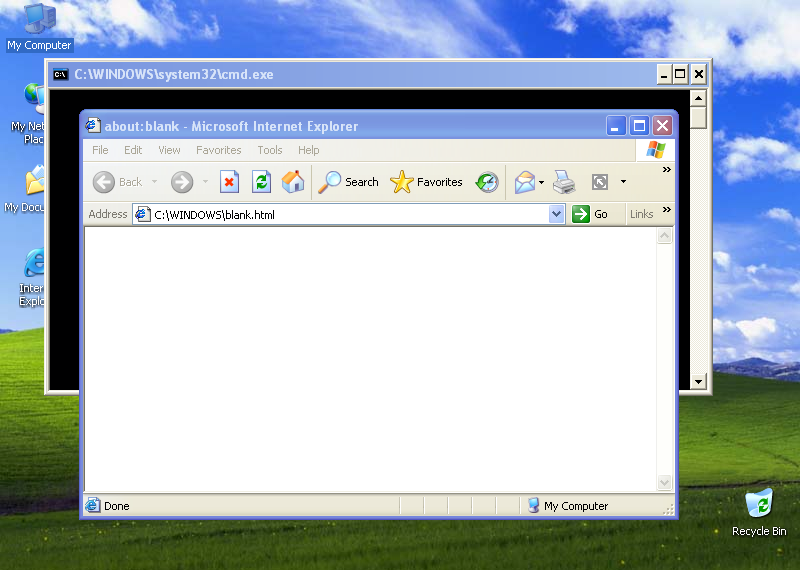Screen dimensions: 800x570
Task: Maximize the Internet Explorer window
Action: click(x=639, y=126)
